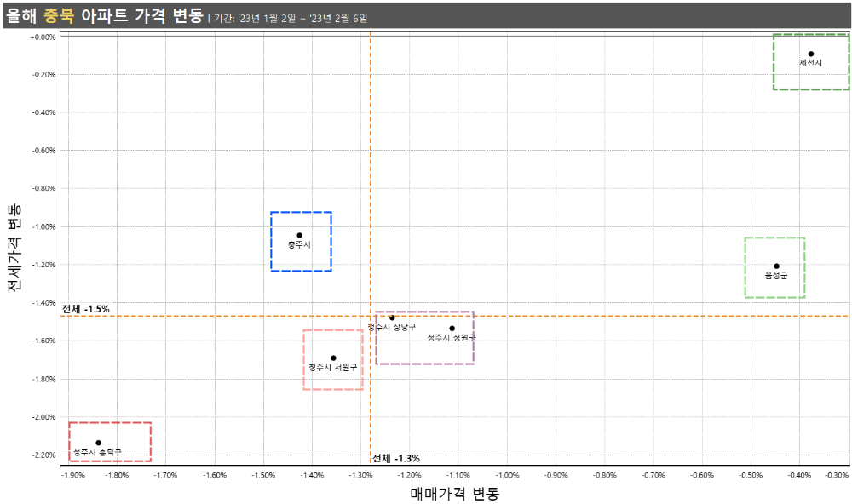
Task: Click the 전체 -1.3% average line label
Action: tap(396, 458)
